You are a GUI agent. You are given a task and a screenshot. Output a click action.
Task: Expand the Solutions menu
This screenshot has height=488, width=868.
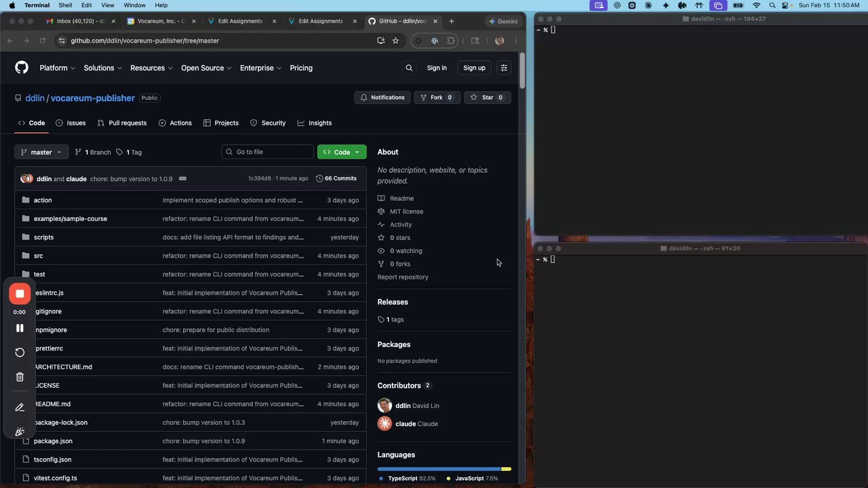(x=102, y=68)
